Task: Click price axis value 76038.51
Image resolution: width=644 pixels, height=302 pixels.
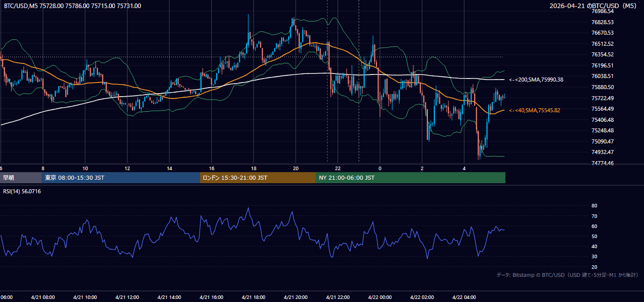Action: 602,76
